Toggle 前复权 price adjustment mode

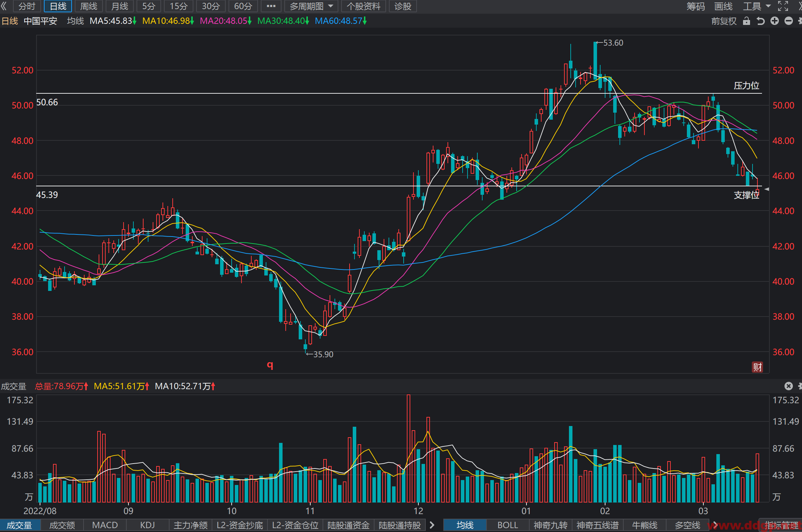point(724,21)
